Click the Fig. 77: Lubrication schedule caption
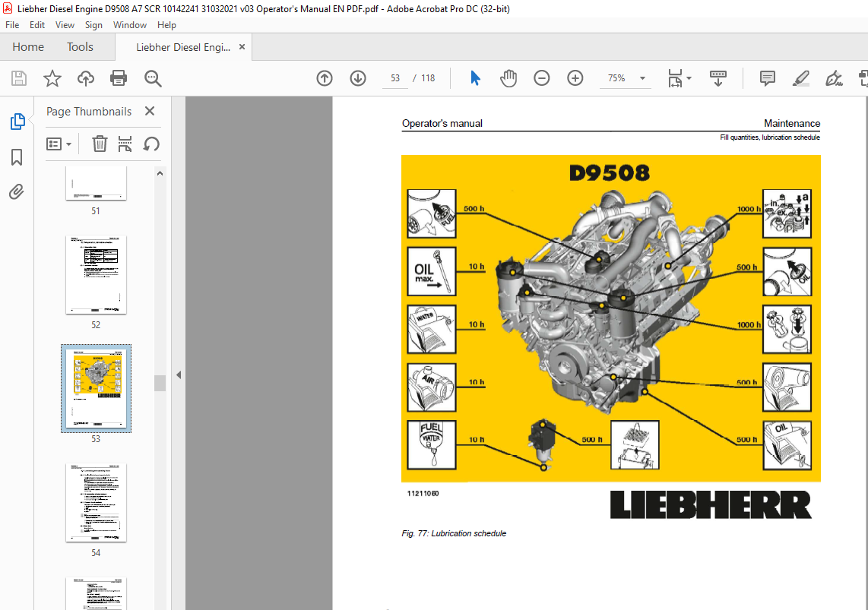 click(453, 533)
